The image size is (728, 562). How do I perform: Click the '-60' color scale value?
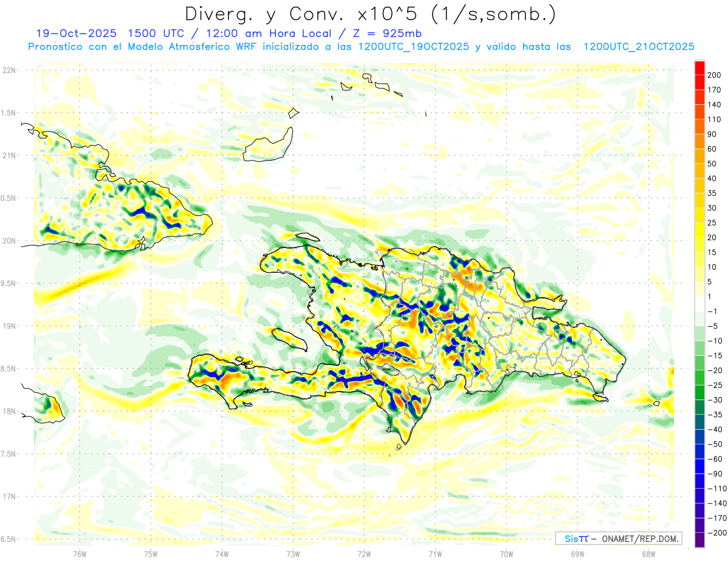[715, 459]
